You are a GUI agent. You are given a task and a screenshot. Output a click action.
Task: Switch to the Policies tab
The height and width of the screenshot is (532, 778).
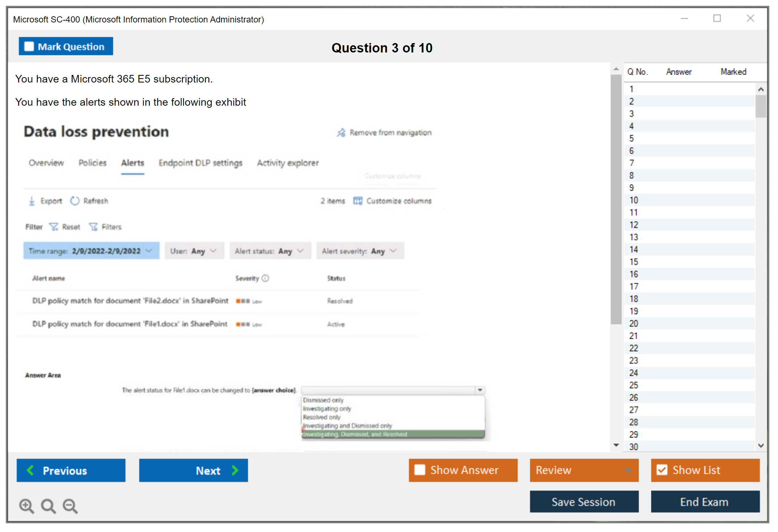(93, 163)
